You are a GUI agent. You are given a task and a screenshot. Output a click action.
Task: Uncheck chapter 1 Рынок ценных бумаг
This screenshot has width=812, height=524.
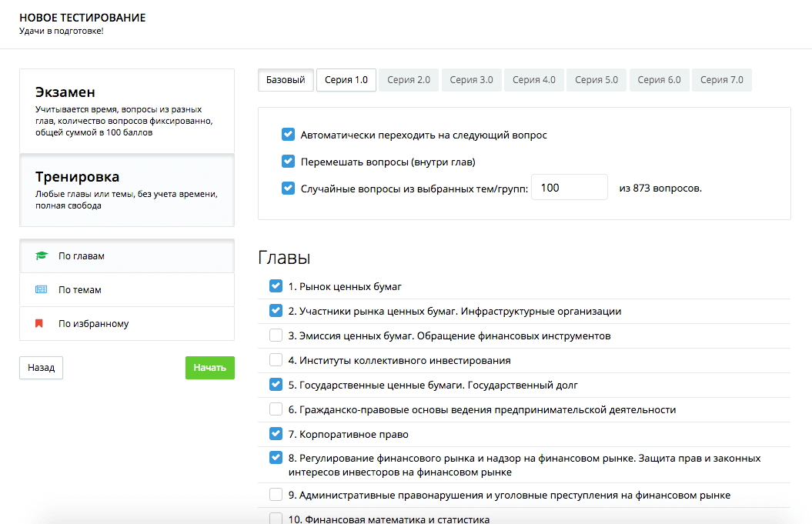276,286
